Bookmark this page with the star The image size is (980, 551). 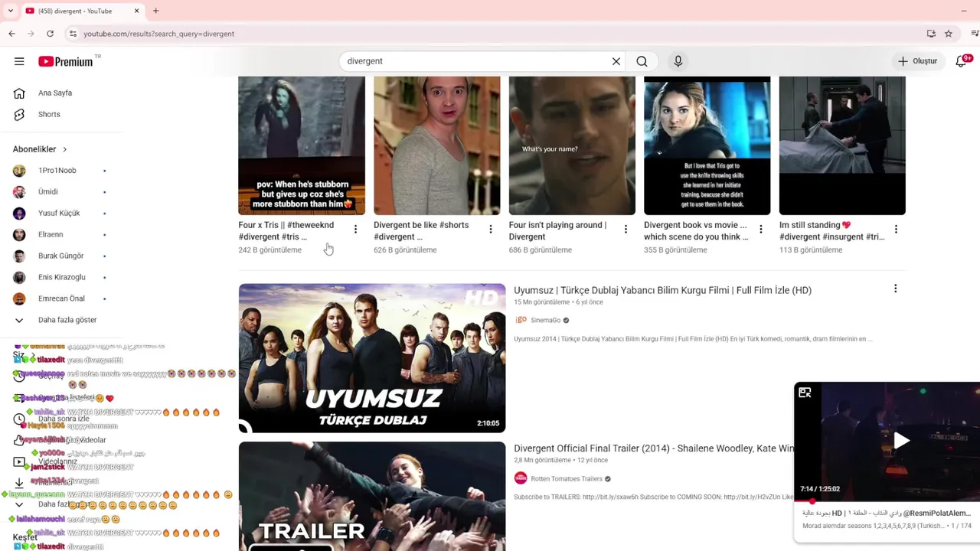tap(949, 34)
